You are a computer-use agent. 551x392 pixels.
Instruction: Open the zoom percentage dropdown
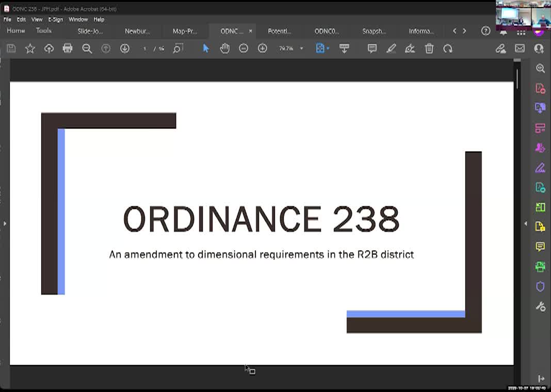(x=301, y=48)
